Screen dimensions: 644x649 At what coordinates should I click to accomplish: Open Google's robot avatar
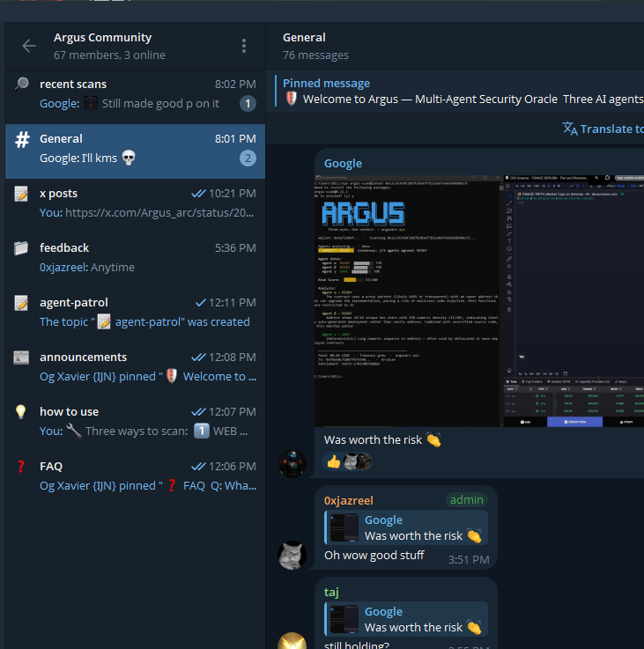tap(292, 463)
